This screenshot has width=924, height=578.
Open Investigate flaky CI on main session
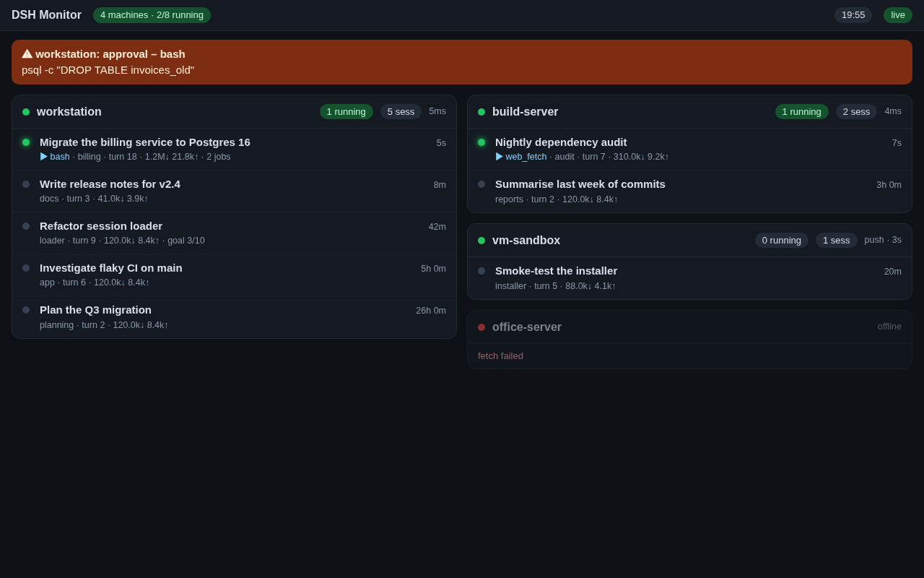tap(234, 275)
